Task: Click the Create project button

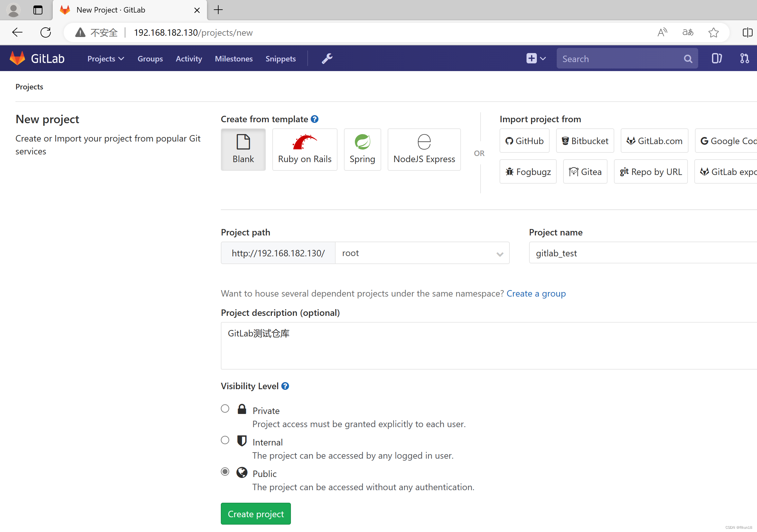Action: pyautogui.click(x=256, y=514)
